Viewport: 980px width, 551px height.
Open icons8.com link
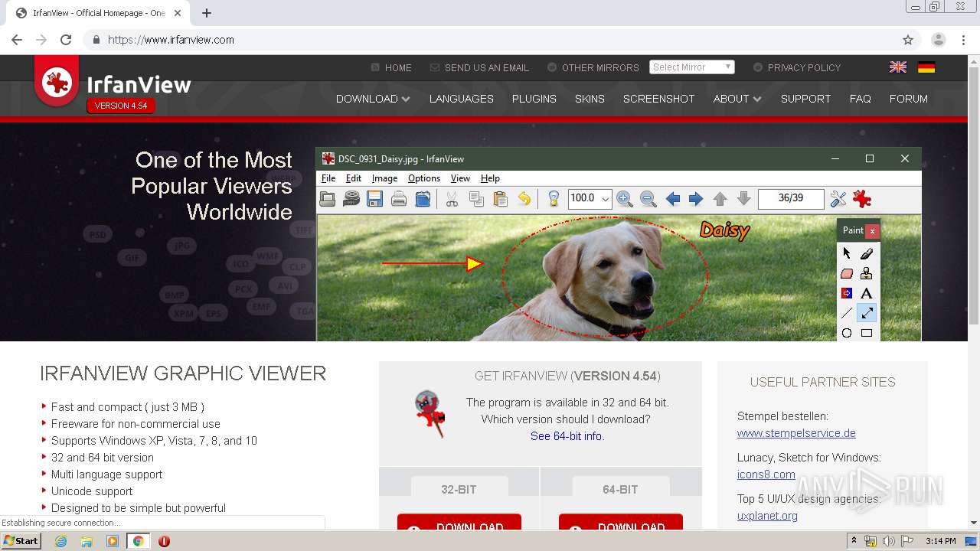click(766, 474)
